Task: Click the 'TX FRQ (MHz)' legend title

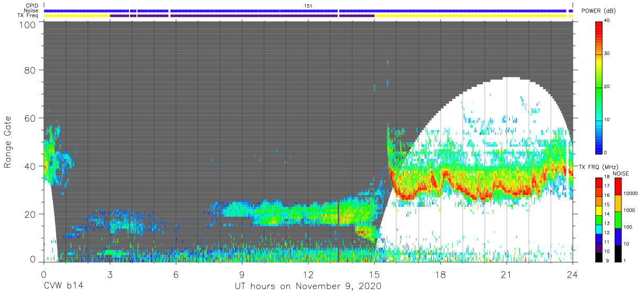Action: coord(597,167)
